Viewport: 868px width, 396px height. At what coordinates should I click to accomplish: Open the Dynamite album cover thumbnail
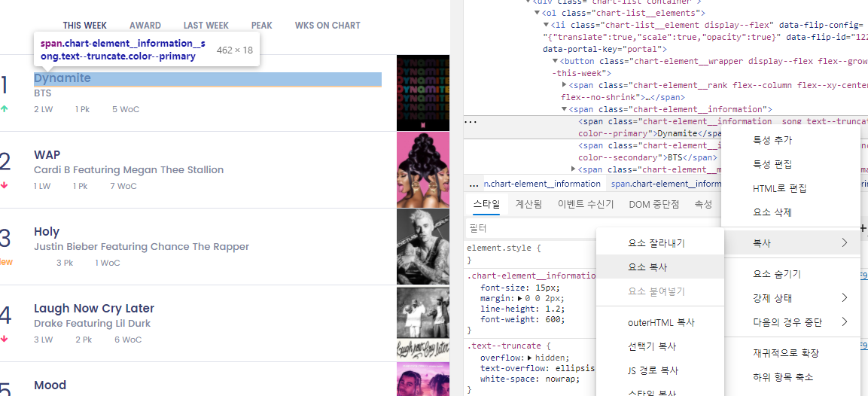(423, 93)
